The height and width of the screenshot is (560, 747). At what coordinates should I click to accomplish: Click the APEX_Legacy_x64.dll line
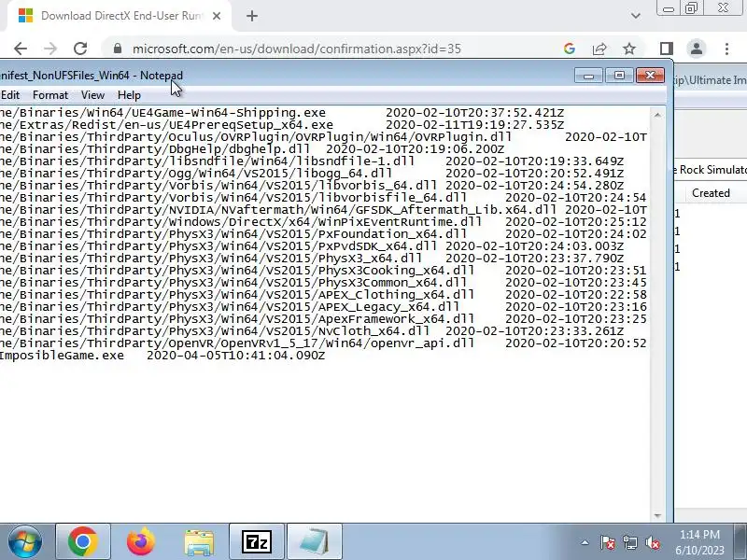coord(324,307)
